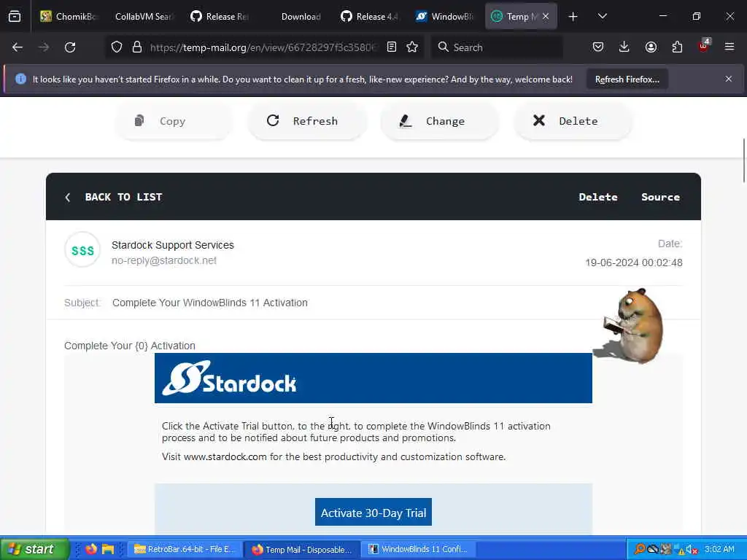Open Firefox View icon in tab strip

(x=15, y=17)
